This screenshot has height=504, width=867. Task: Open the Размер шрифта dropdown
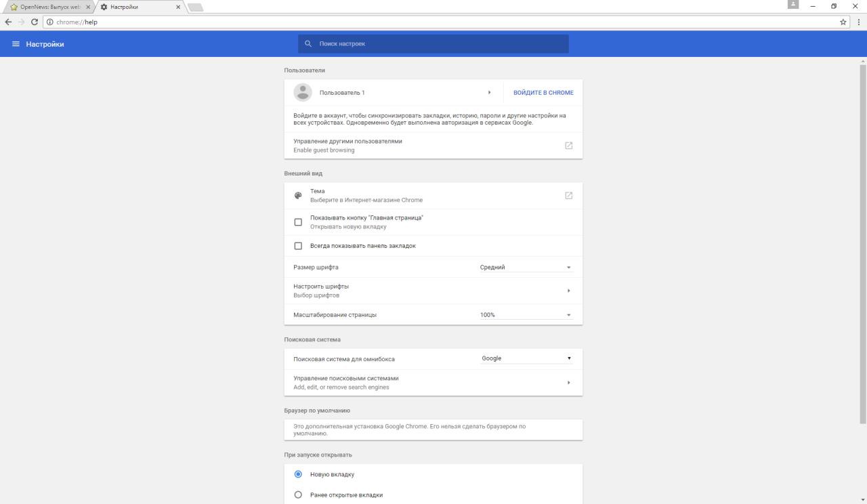click(x=526, y=267)
